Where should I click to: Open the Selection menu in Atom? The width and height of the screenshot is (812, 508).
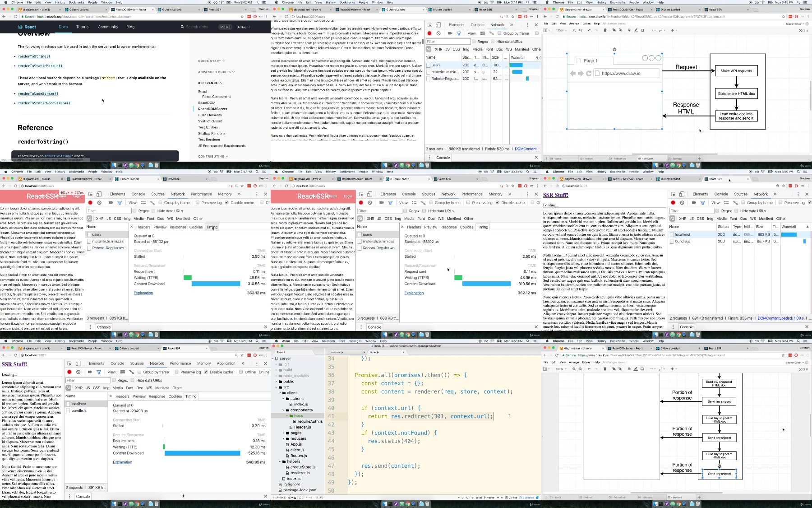[x=328, y=341]
